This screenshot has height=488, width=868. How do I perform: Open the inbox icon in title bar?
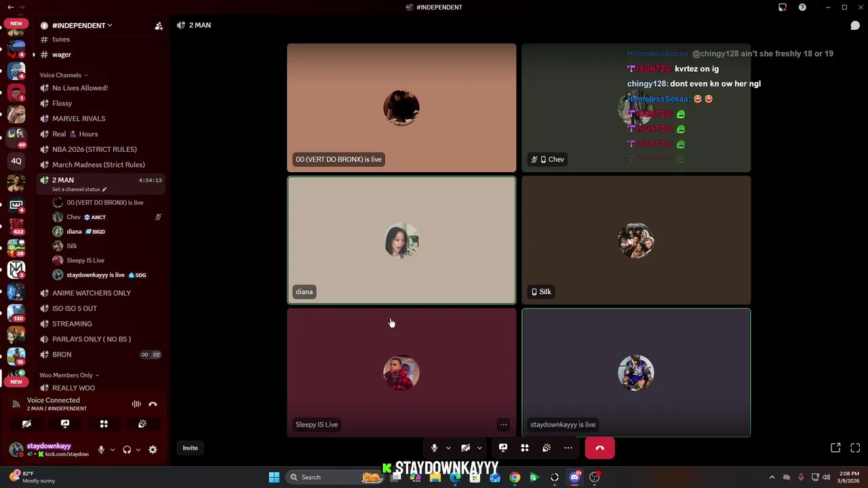(x=783, y=7)
